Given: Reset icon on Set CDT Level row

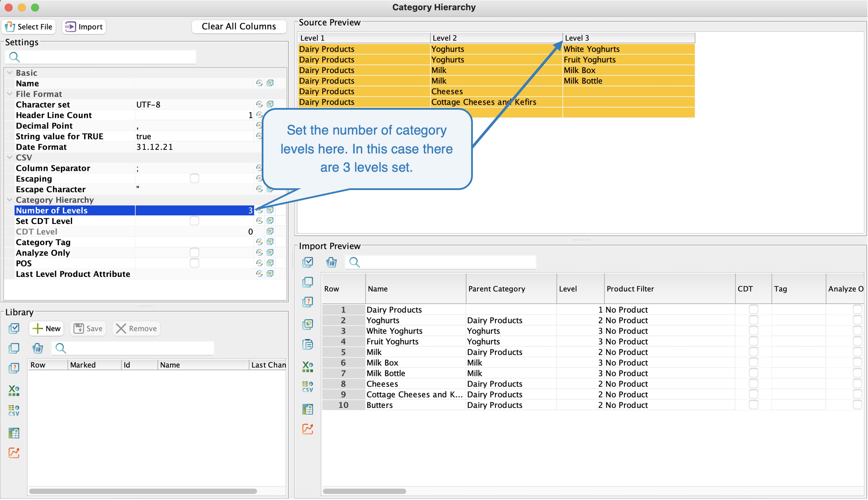Looking at the screenshot, I should [x=260, y=221].
